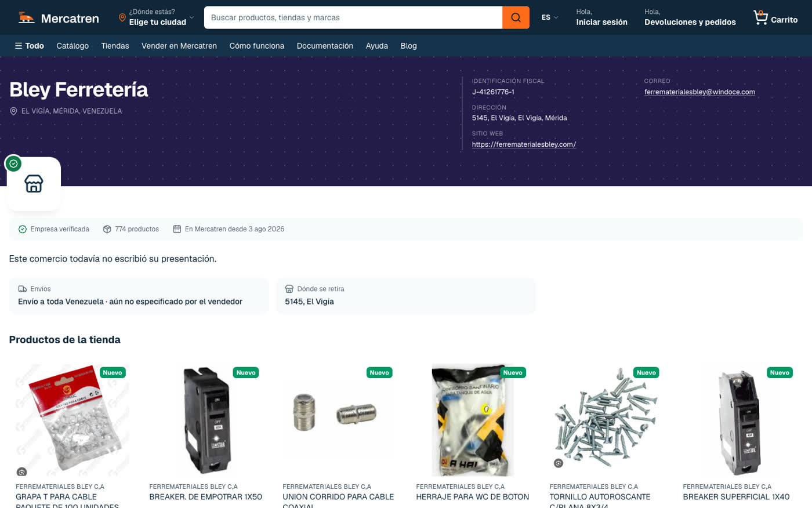
Task: Open the BREAKER. DE EMPOTRAR 1X50 product image
Action: click(x=206, y=420)
